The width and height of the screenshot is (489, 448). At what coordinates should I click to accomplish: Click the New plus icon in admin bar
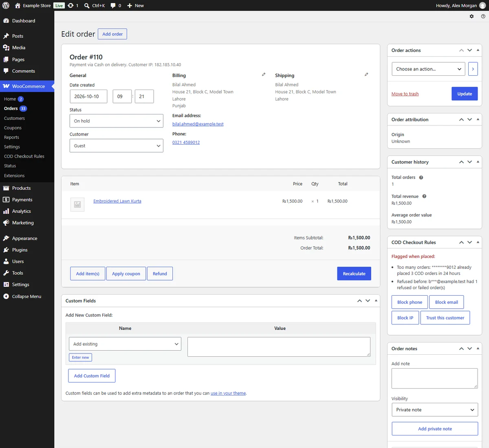(130, 5)
